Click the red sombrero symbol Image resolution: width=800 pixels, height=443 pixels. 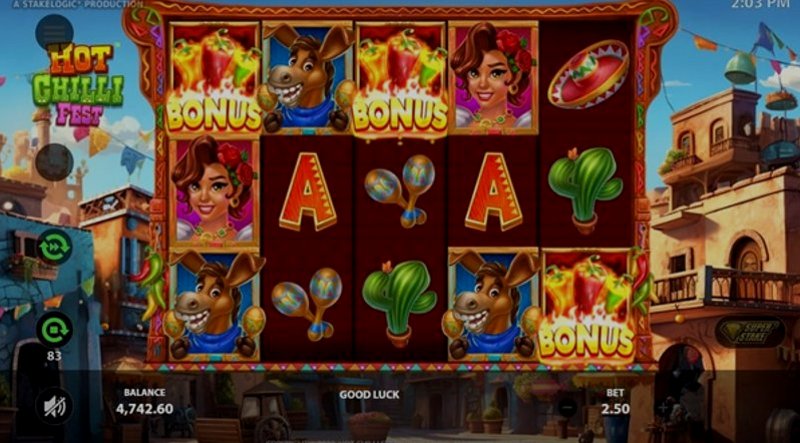588,75
